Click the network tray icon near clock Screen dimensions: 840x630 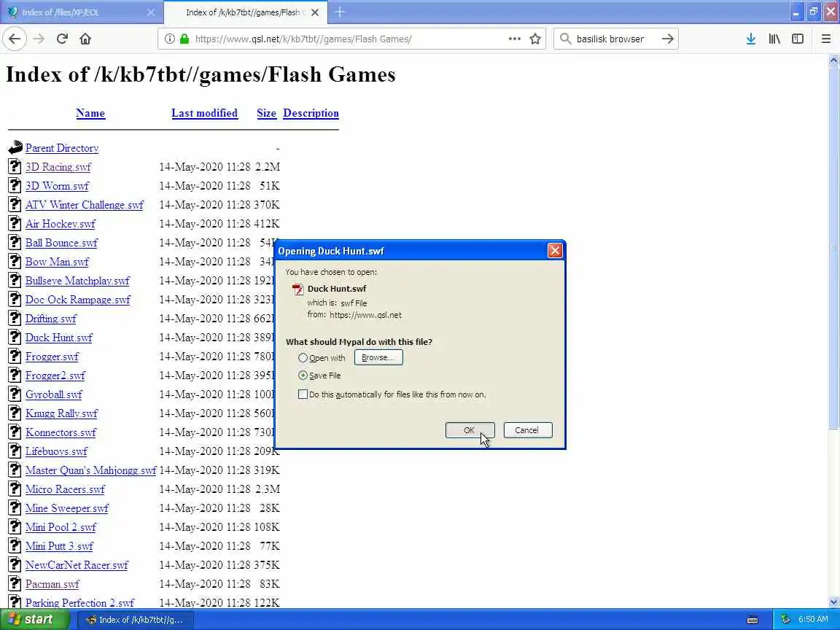pos(785,619)
